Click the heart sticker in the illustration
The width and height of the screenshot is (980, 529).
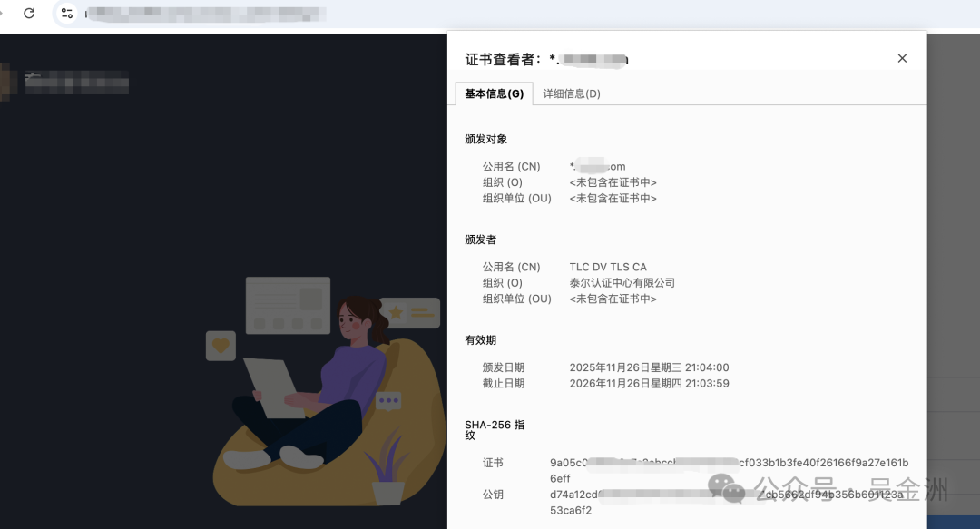(x=220, y=346)
